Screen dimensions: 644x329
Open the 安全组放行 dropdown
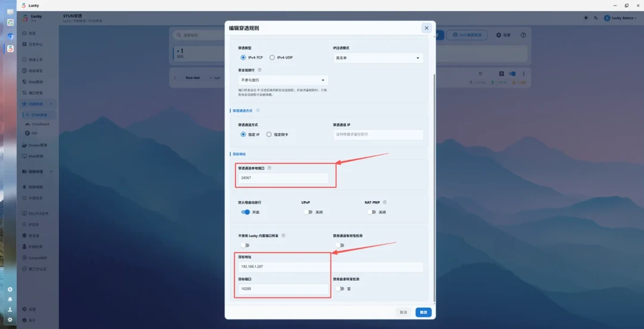click(x=283, y=80)
